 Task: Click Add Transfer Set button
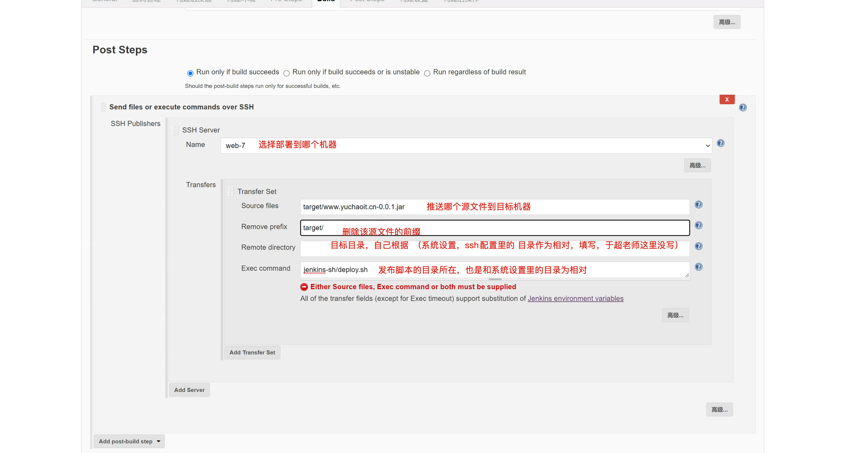pos(252,352)
